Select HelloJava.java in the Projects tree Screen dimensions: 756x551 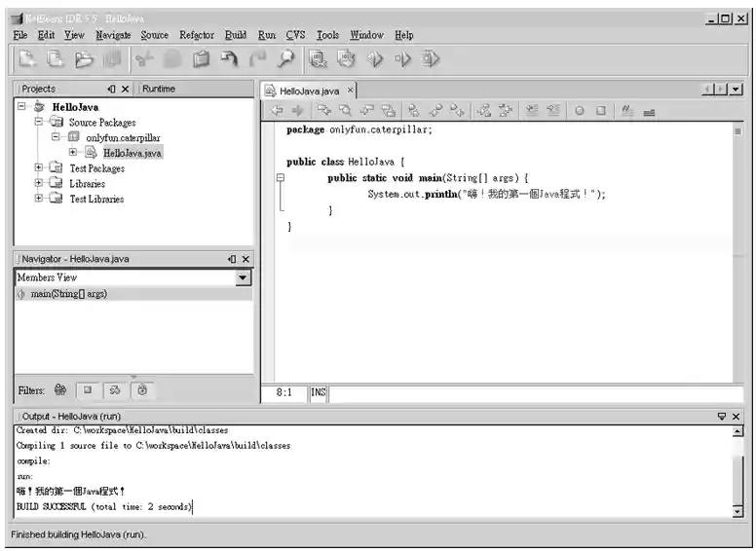[132, 153]
